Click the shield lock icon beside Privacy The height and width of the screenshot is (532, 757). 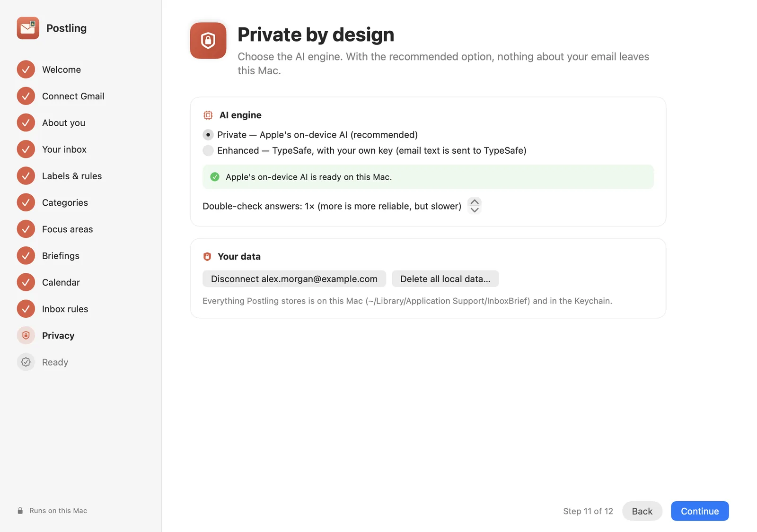tap(26, 335)
